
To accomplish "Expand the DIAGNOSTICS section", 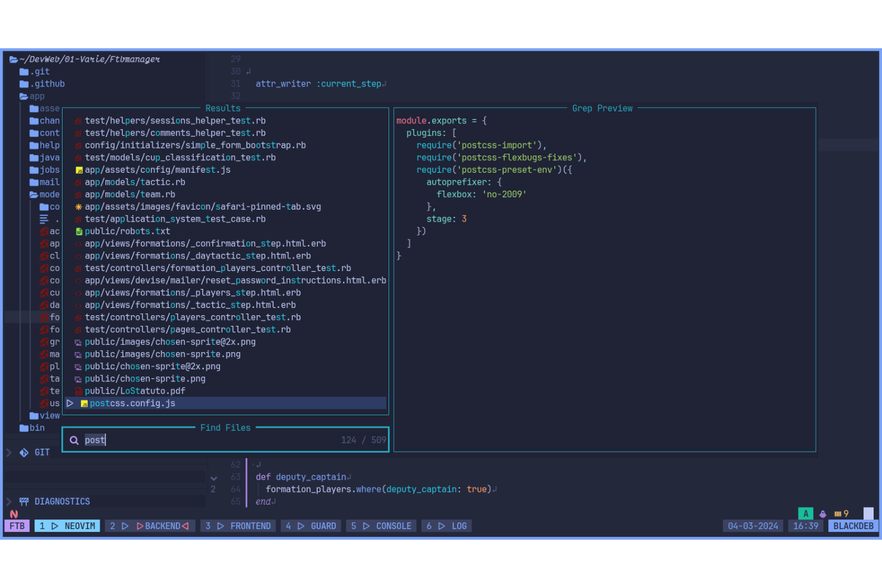I will click(8, 501).
